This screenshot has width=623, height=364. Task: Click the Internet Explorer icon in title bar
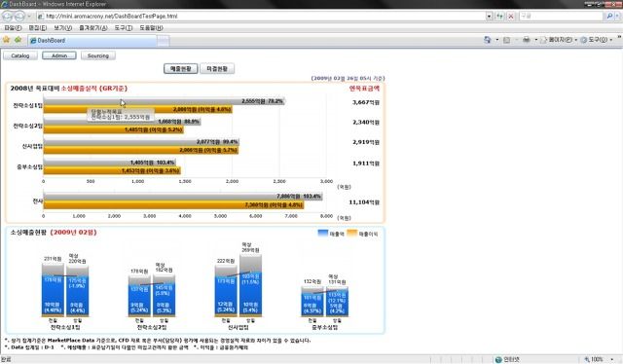tap(4, 4)
